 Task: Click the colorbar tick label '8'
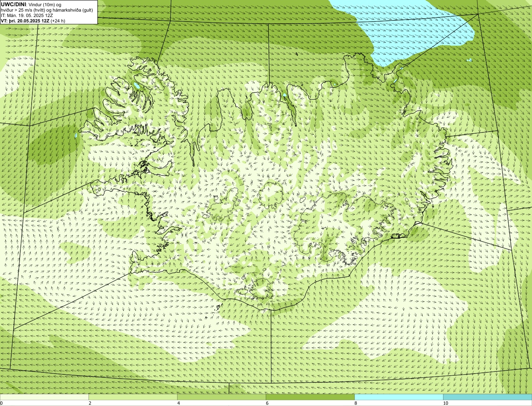[356, 403]
